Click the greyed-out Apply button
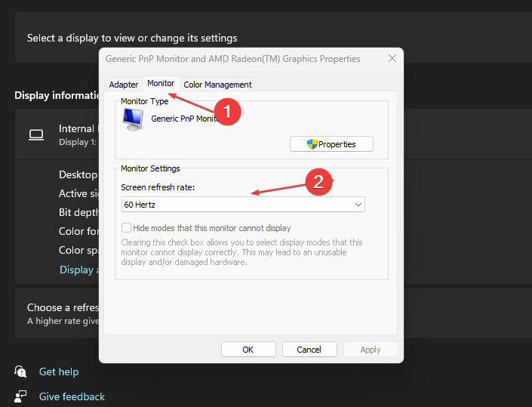Viewport: 532px width, 407px height. (371, 350)
